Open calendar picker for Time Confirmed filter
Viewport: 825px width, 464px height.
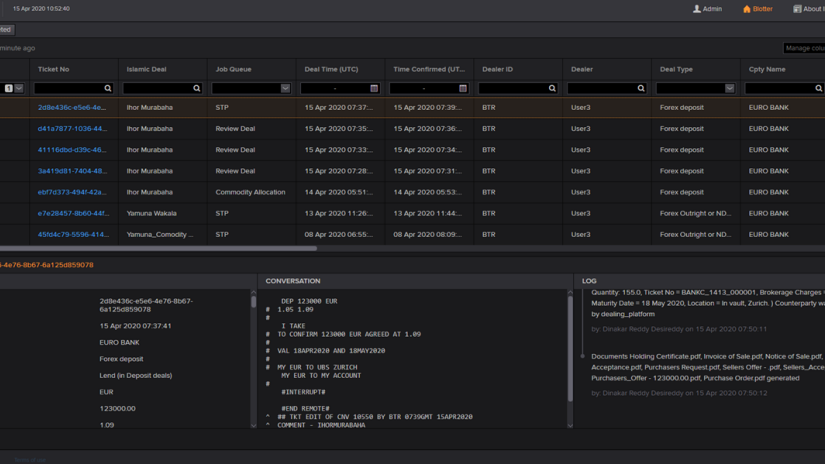tap(463, 88)
